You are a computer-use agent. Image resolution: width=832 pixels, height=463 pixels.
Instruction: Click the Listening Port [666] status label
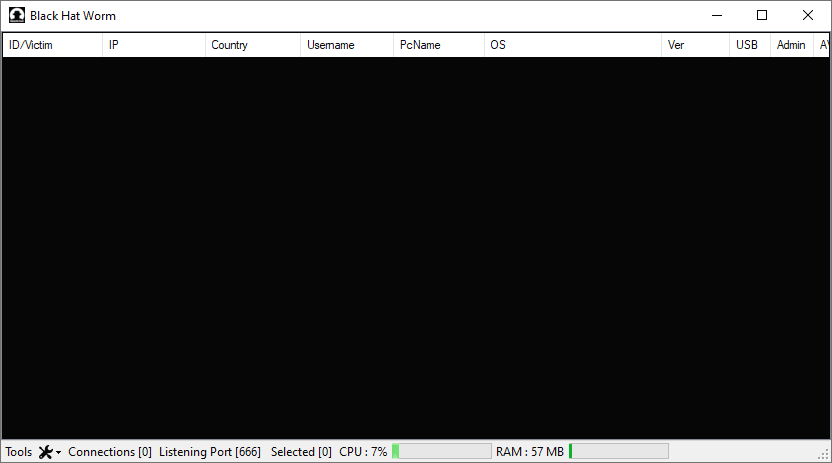point(210,452)
